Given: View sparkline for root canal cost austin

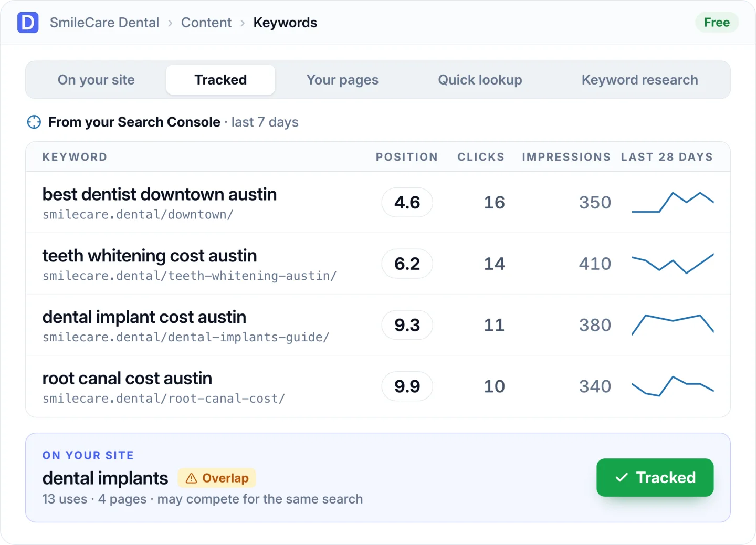Looking at the screenshot, I should coord(673,386).
